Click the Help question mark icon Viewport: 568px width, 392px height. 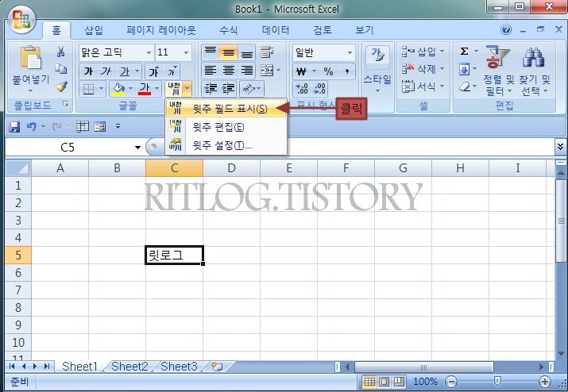[x=506, y=29]
